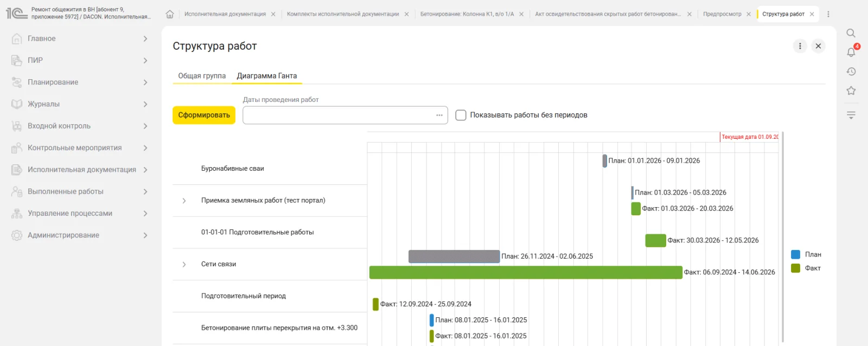This screenshot has width=868, height=346.
Task: Open three-dot menu next to Структура работ title
Action: [x=800, y=46]
